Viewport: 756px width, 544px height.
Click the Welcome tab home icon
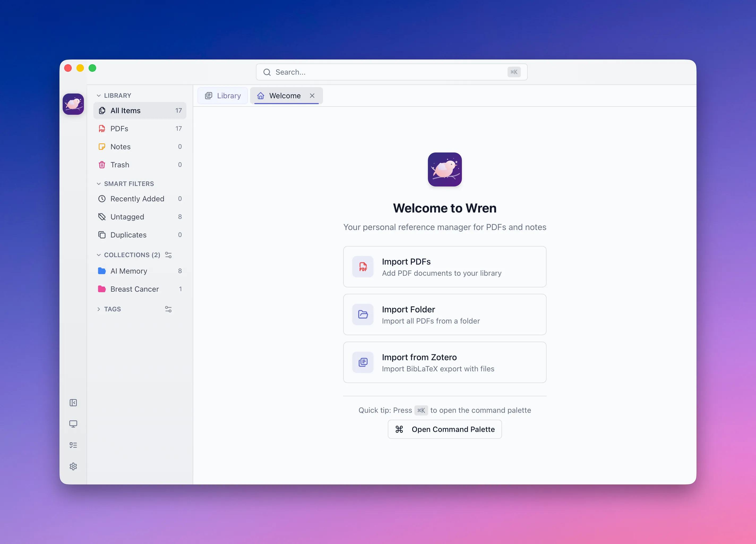pyautogui.click(x=261, y=96)
